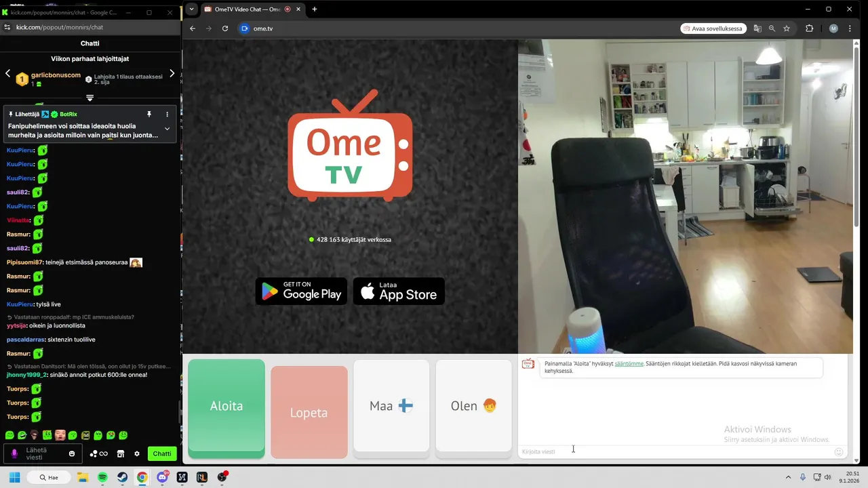Close the OmeTV Video Chat tab
868x488 pixels.
tap(299, 9)
